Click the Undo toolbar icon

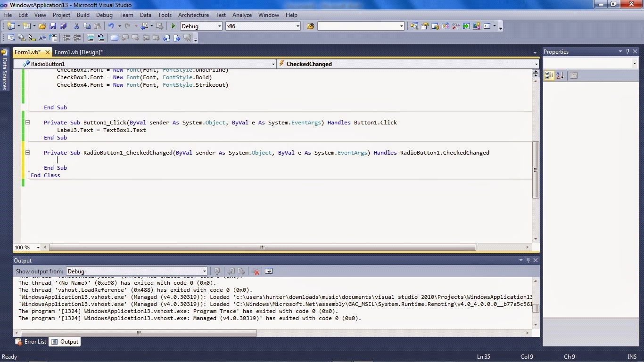(x=112, y=26)
